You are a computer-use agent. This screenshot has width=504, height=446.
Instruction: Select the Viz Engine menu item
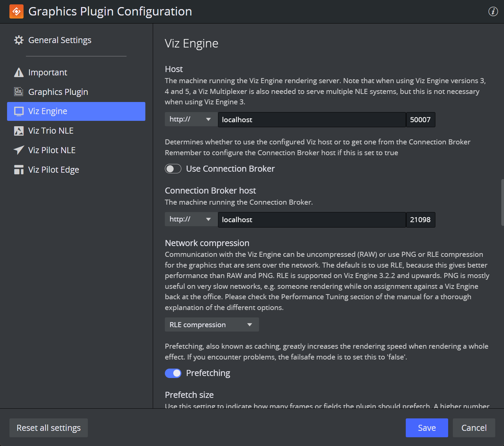[76, 111]
